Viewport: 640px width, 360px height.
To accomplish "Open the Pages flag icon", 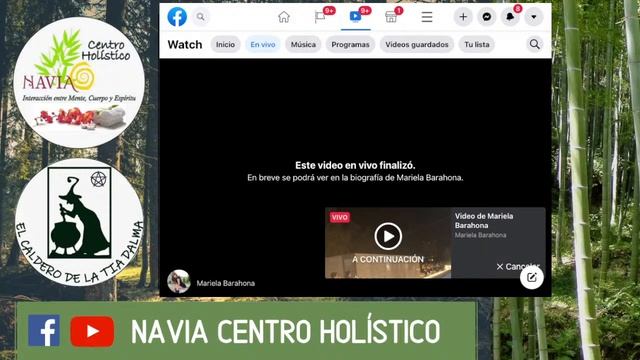I will (320, 17).
